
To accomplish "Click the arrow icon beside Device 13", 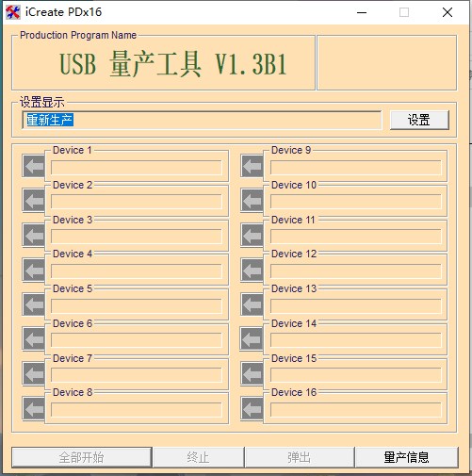I will pos(252,304).
